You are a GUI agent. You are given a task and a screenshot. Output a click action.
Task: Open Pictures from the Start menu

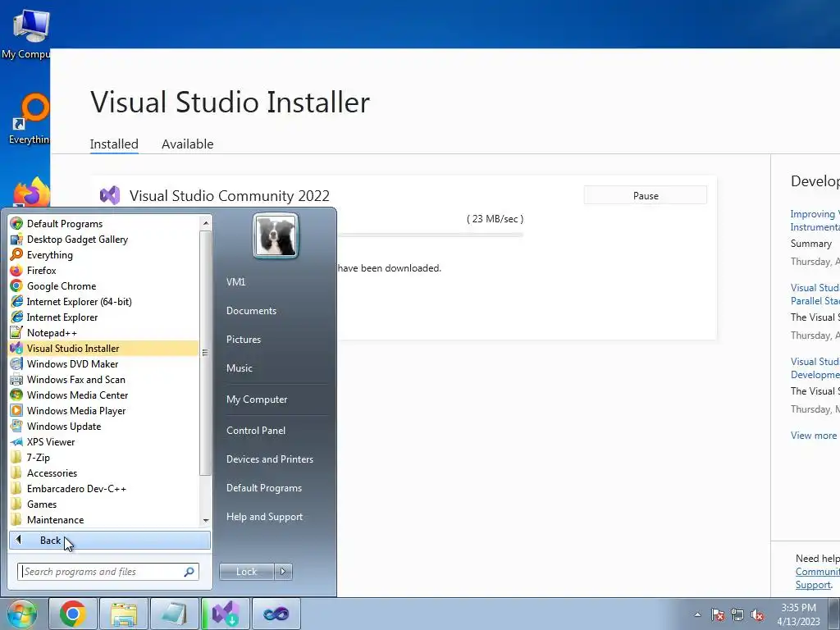tap(244, 340)
